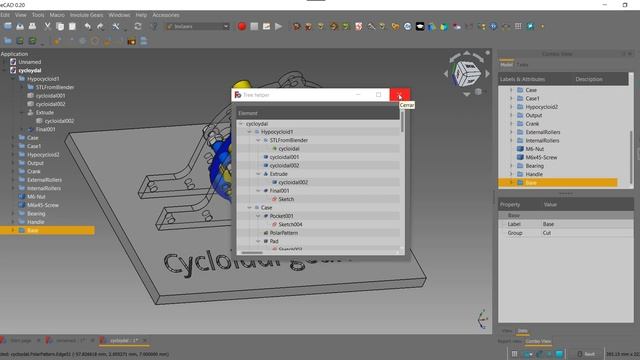Click the execute macro play arrow
This screenshot has width=640, height=360.
pos(279,27)
